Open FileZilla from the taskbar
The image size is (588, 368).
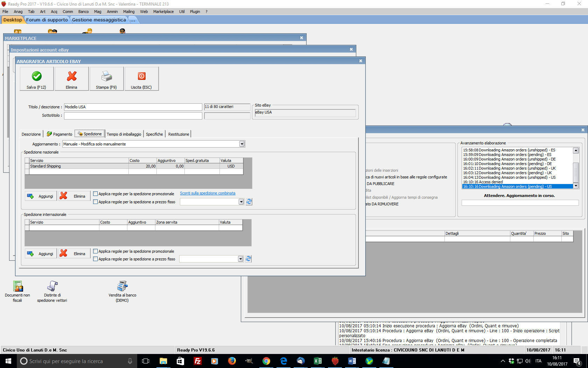pos(197,361)
